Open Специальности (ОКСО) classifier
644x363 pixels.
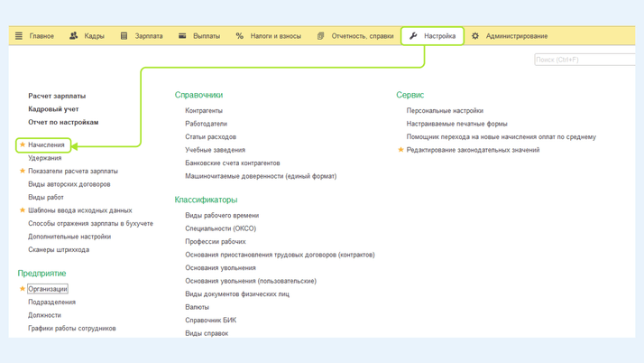(x=221, y=228)
